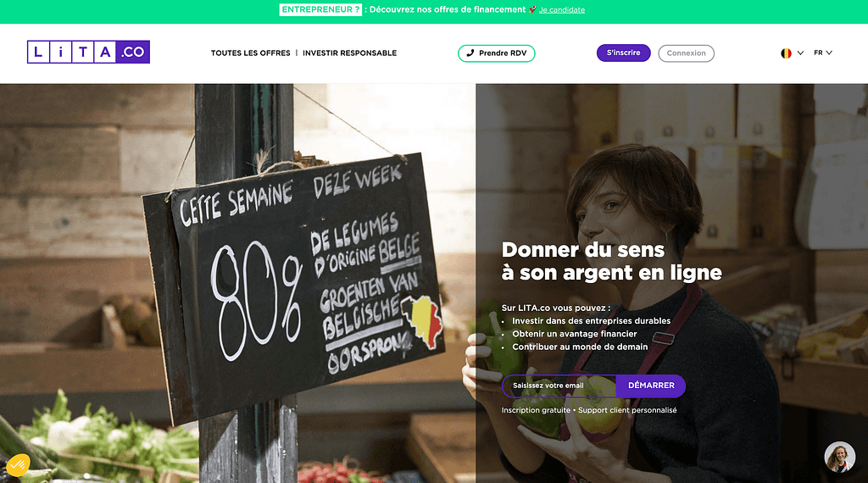Follow the Je candidate link
The height and width of the screenshot is (483, 868).
562,10
